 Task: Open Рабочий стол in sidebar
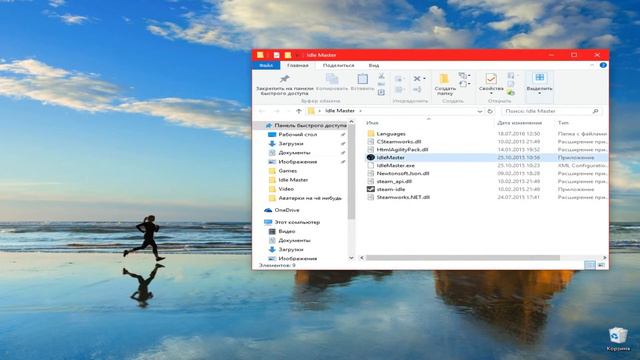tap(298, 135)
